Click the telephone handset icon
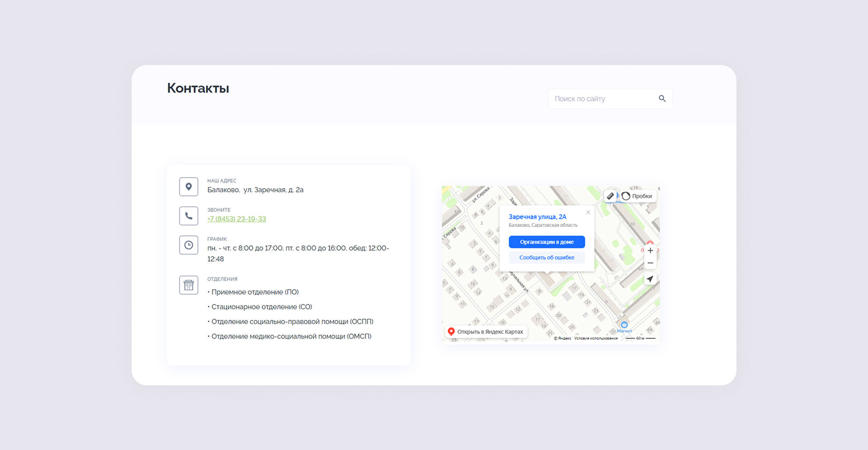Screen dimensions: 868x450 coord(189,216)
